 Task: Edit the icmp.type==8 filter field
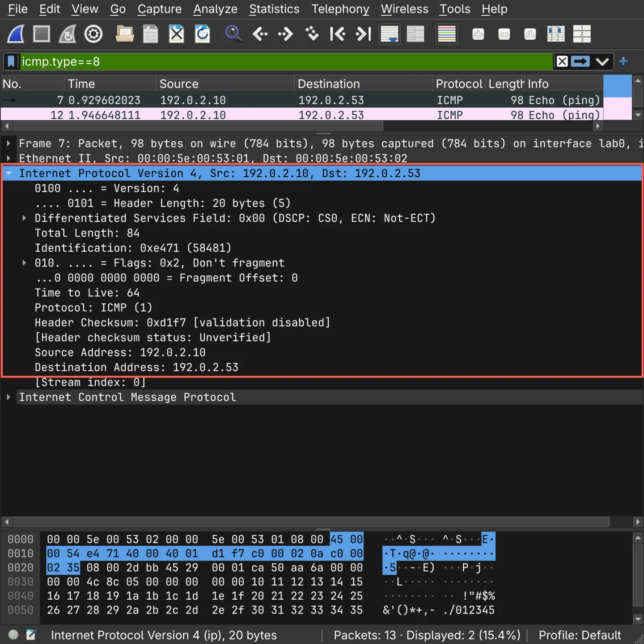pyautogui.click(x=286, y=62)
